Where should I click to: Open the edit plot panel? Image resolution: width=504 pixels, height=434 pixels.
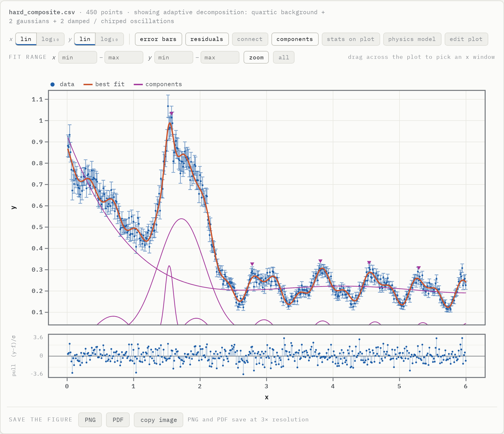466,39
